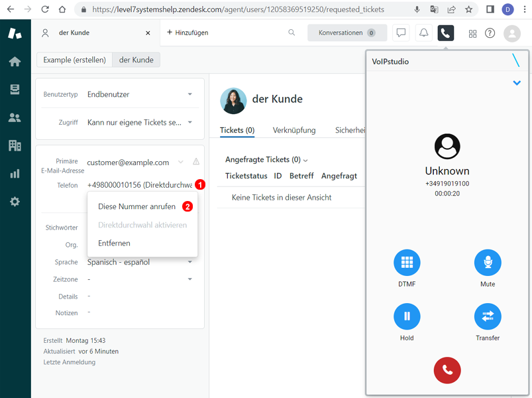The width and height of the screenshot is (532, 398).
Task: Toggle Mute on the active call
Action: pos(488,262)
